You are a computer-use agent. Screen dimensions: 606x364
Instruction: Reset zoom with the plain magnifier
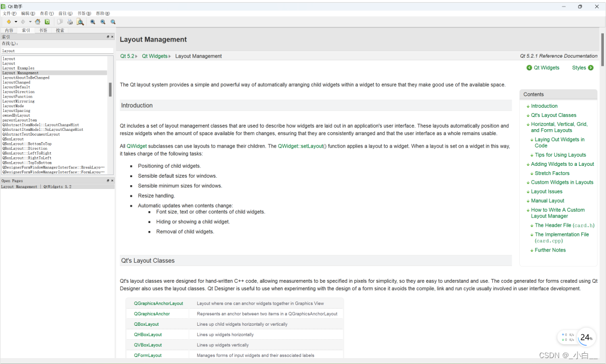coord(113,22)
